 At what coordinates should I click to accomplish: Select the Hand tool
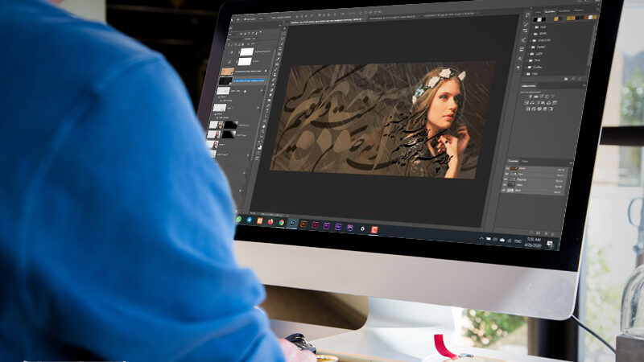click(264, 126)
